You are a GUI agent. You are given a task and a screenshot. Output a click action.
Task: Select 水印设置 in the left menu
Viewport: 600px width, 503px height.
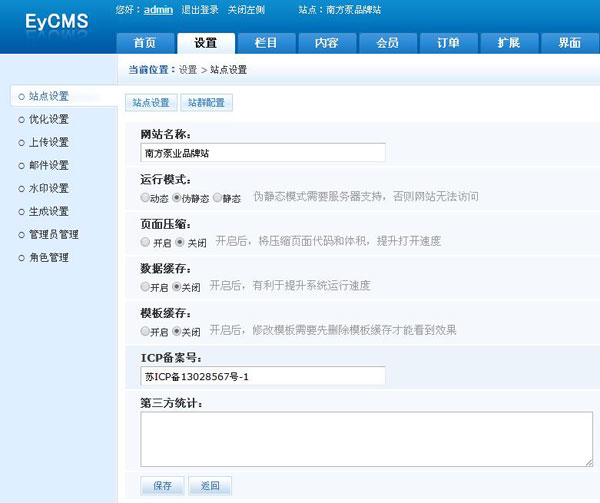point(49,188)
